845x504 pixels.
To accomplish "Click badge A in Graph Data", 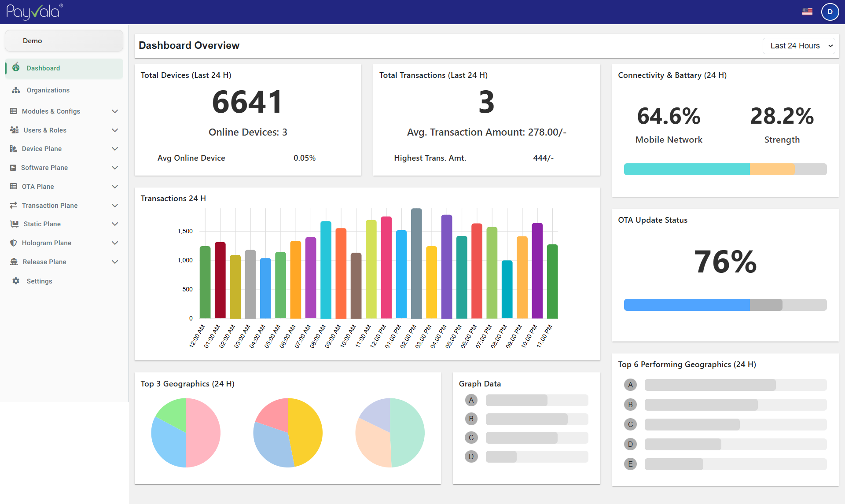I will 471,400.
